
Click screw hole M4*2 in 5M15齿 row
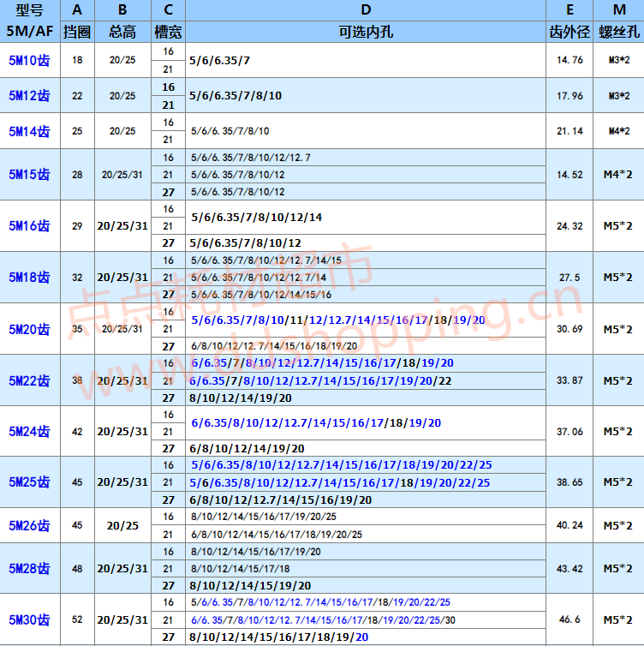(x=617, y=174)
